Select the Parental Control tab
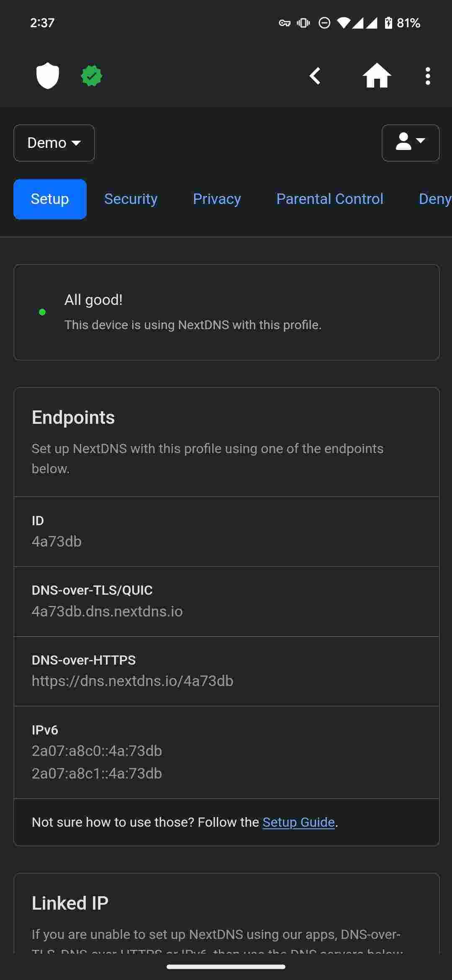Screen dimensions: 452x980 click(x=330, y=199)
